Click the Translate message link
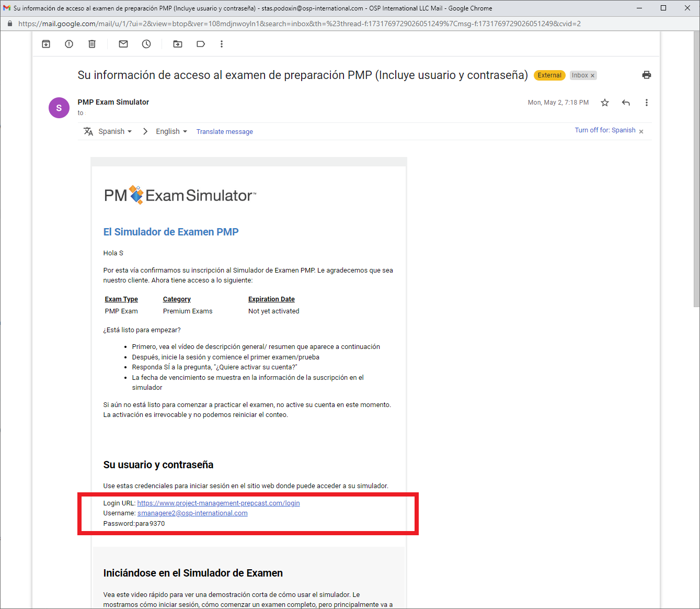 click(x=225, y=132)
